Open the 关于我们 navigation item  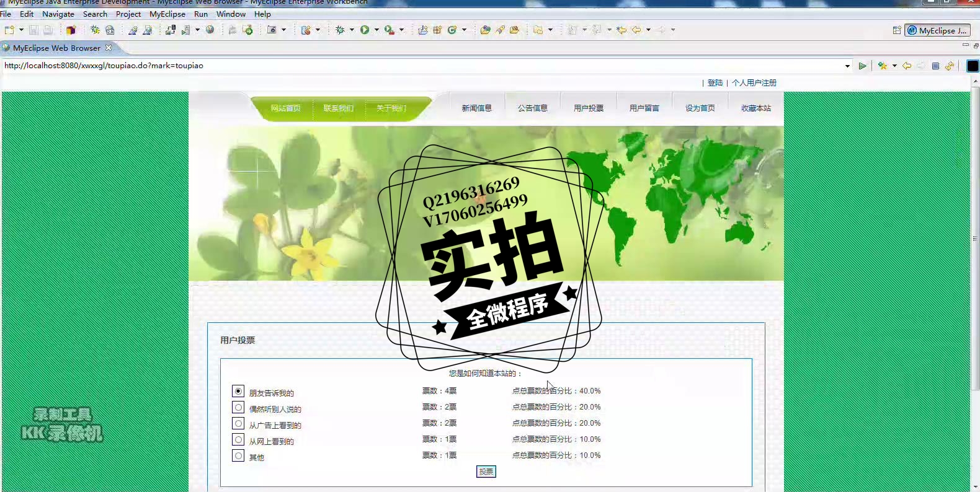(x=391, y=108)
